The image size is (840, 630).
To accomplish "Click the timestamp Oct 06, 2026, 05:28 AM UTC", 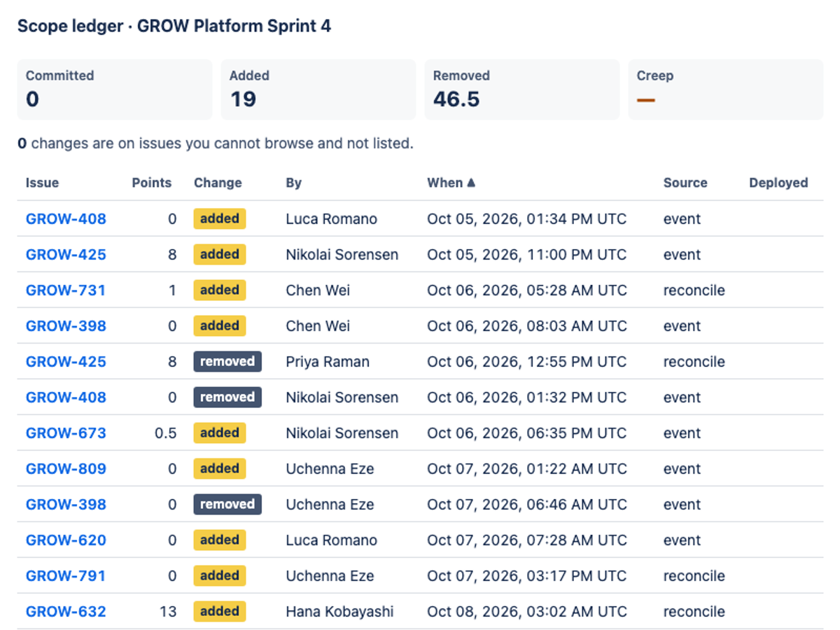I will tap(526, 290).
